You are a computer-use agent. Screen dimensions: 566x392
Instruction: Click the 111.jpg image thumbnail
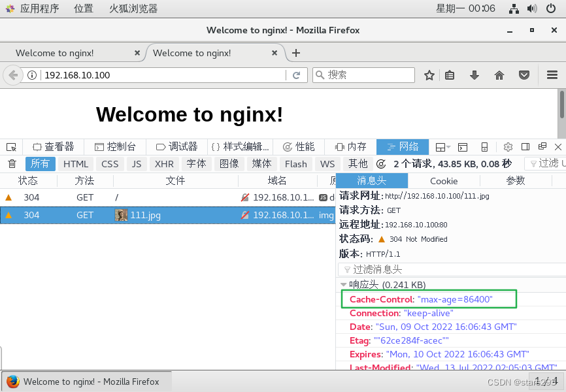pyautogui.click(x=121, y=215)
